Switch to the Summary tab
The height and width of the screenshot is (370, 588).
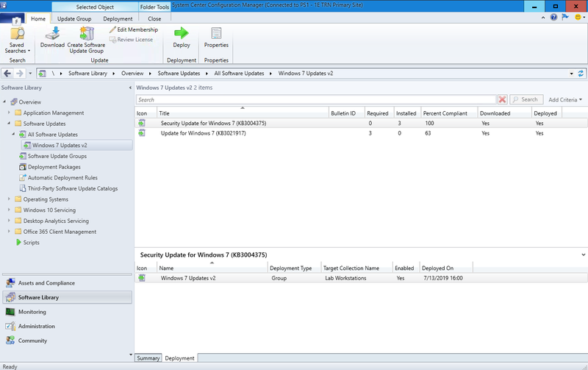point(148,358)
